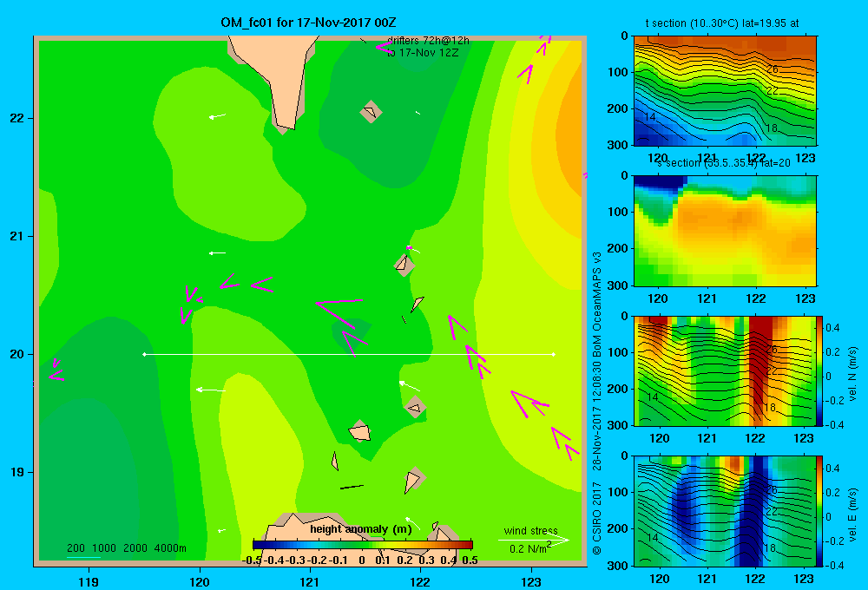This screenshot has width=868, height=590.
Task: Click the '-0.5' minimum label on height anomaly bar
Action: click(253, 560)
